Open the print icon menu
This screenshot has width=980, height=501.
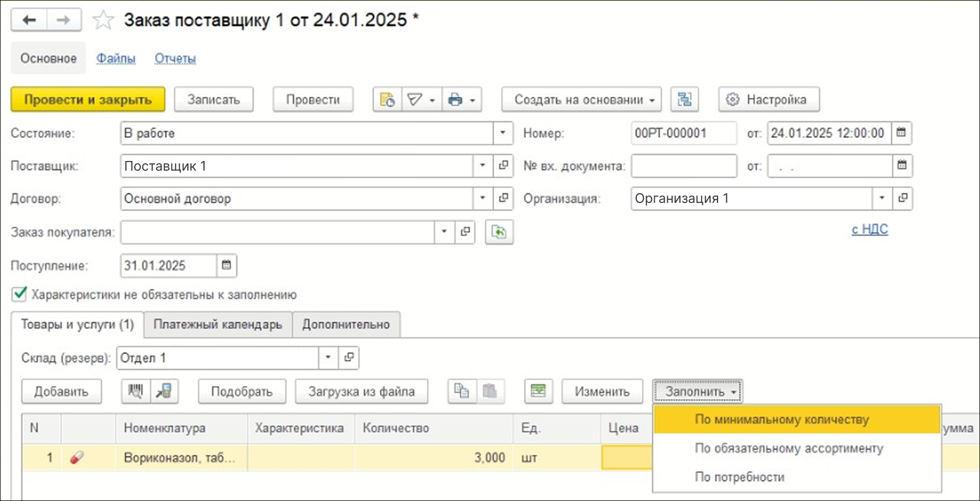pyautogui.click(x=461, y=100)
